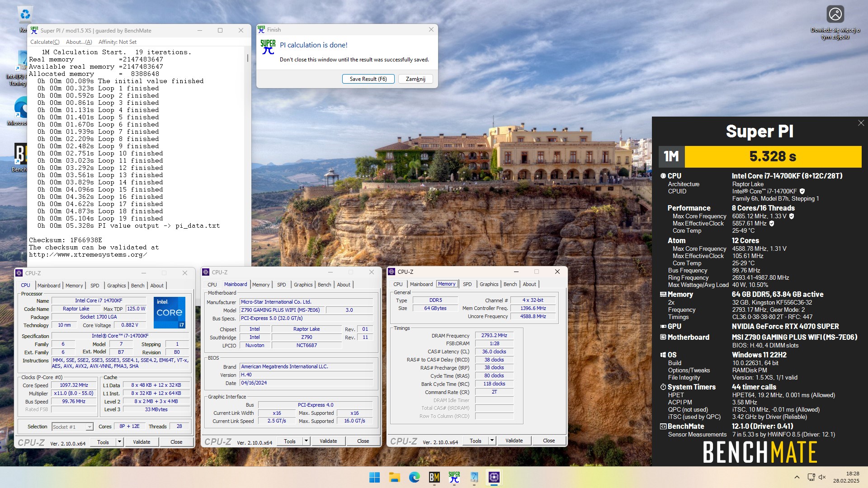Click the shield beside Max Core Frequency value
This screenshot has width=868, height=488.
tap(792, 216)
